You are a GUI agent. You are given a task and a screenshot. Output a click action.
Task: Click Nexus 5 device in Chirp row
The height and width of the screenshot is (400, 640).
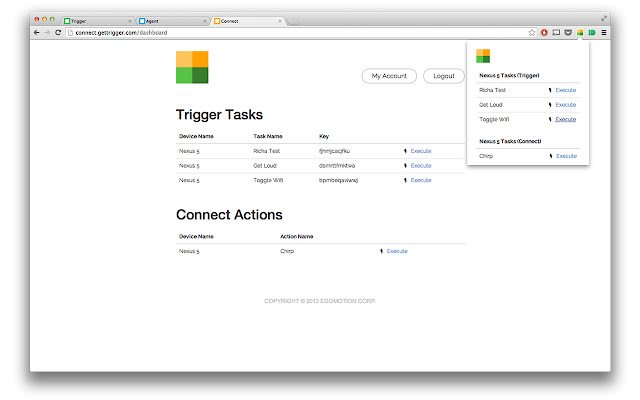click(189, 251)
